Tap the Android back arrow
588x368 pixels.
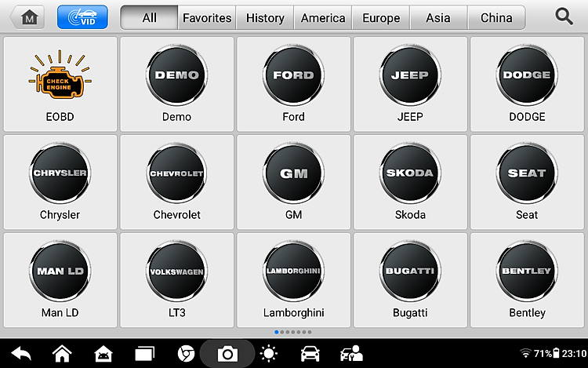point(21,353)
